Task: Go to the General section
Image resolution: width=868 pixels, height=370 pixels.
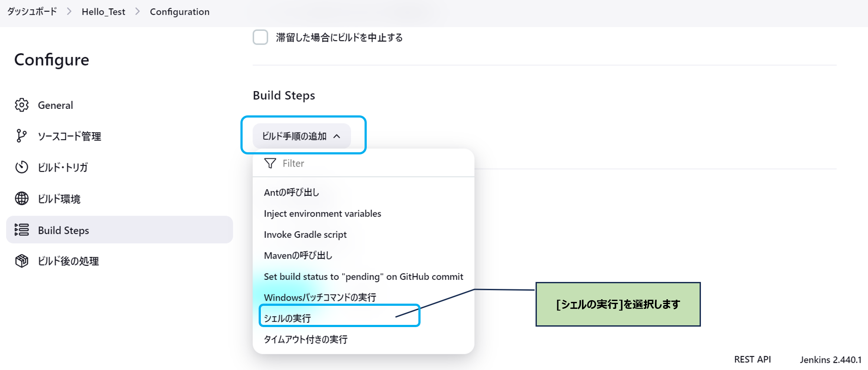Action: (119, 105)
